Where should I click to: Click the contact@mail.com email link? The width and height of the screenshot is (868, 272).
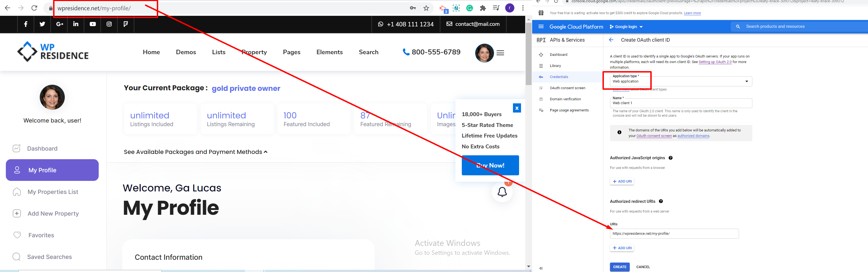pyautogui.click(x=473, y=24)
